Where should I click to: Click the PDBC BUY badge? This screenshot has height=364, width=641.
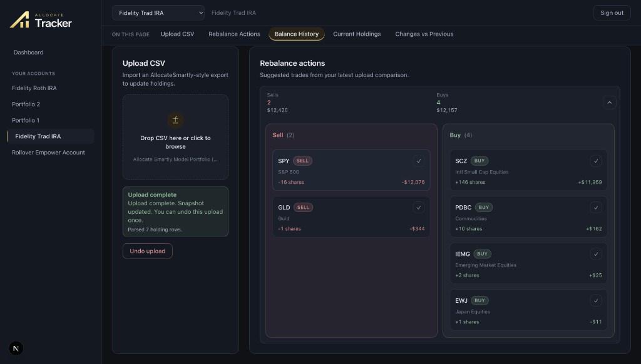tap(484, 207)
